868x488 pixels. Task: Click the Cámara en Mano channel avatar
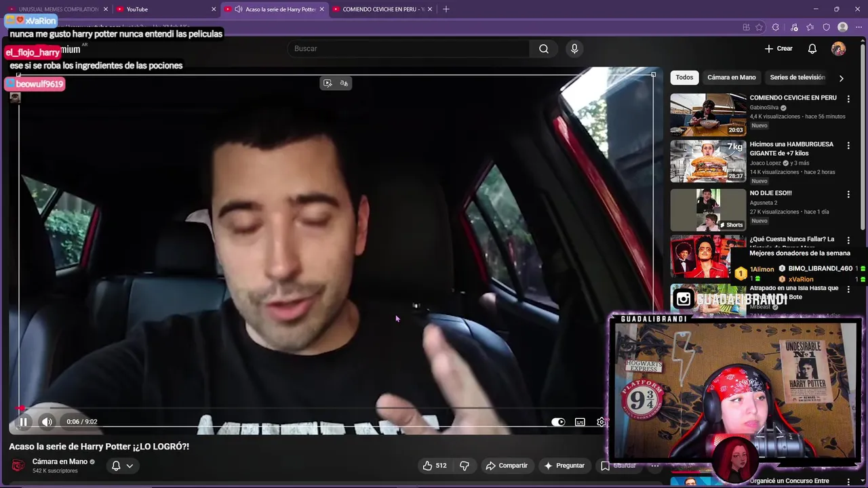[18, 466]
